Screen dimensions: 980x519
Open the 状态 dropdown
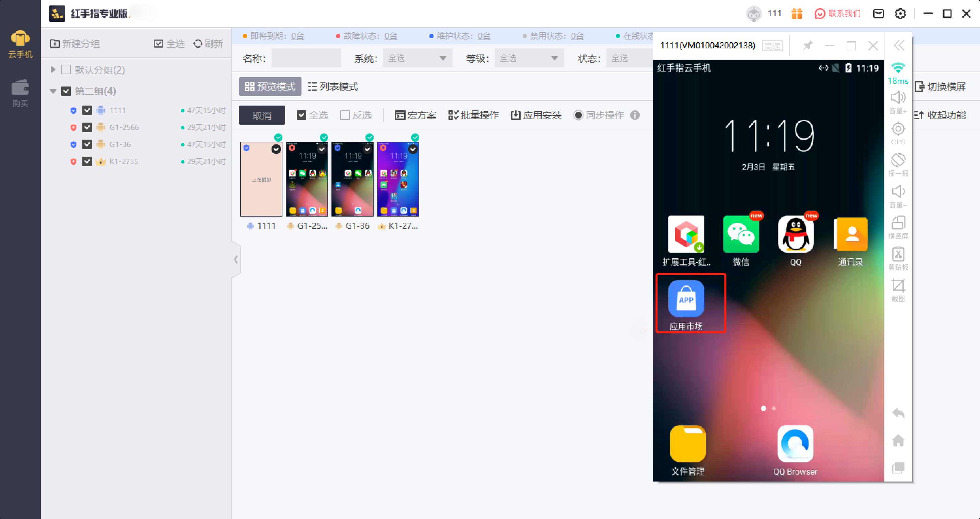pyautogui.click(x=630, y=58)
